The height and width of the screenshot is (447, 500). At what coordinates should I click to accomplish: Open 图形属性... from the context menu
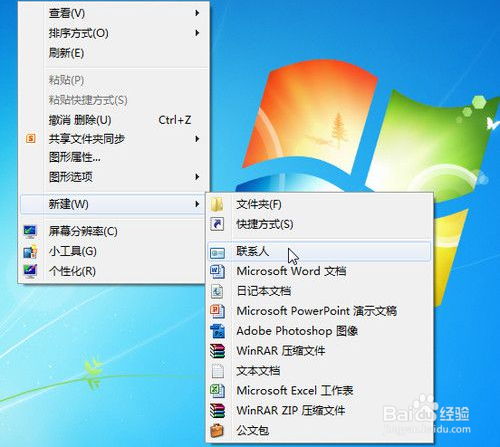click(x=114, y=157)
